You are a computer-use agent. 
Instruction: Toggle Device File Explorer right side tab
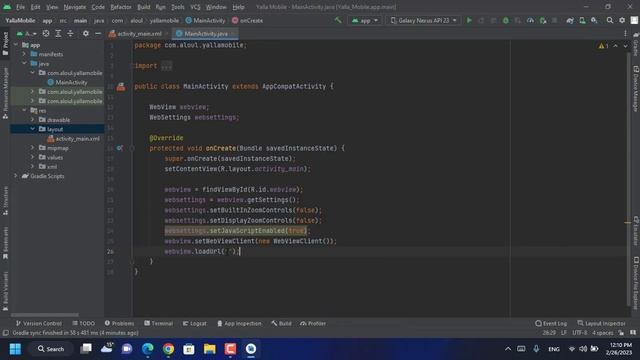coord(636,283)
